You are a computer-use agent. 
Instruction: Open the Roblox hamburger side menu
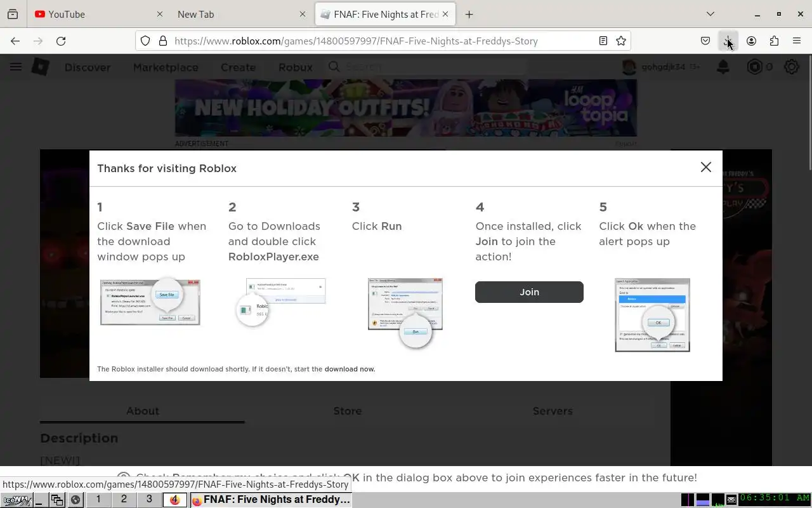click(x=16, y=67)
